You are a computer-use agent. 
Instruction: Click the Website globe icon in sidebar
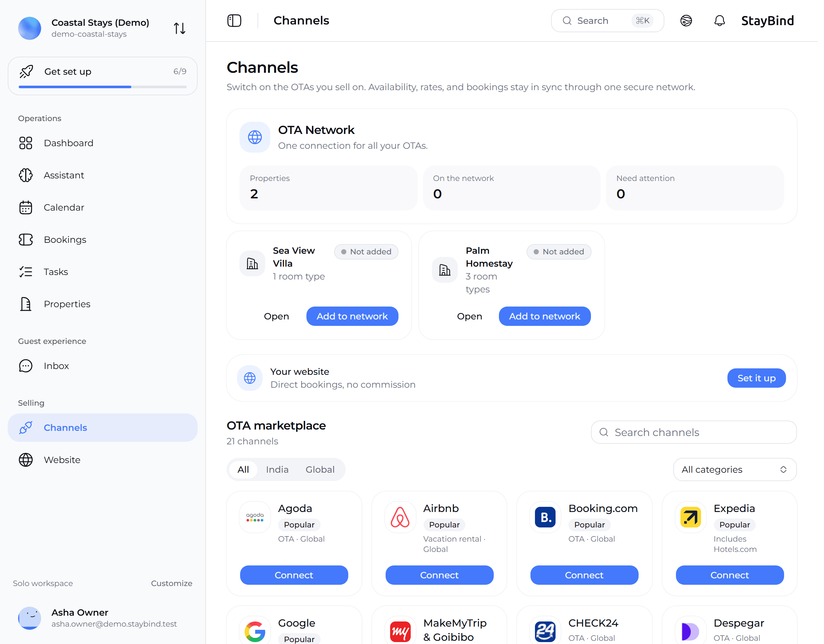pos(26,459)
